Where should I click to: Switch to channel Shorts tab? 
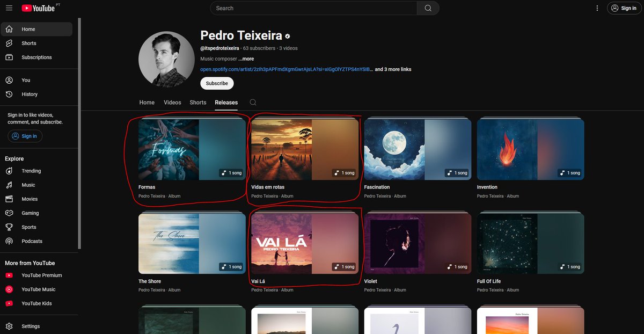coord(198,102)
